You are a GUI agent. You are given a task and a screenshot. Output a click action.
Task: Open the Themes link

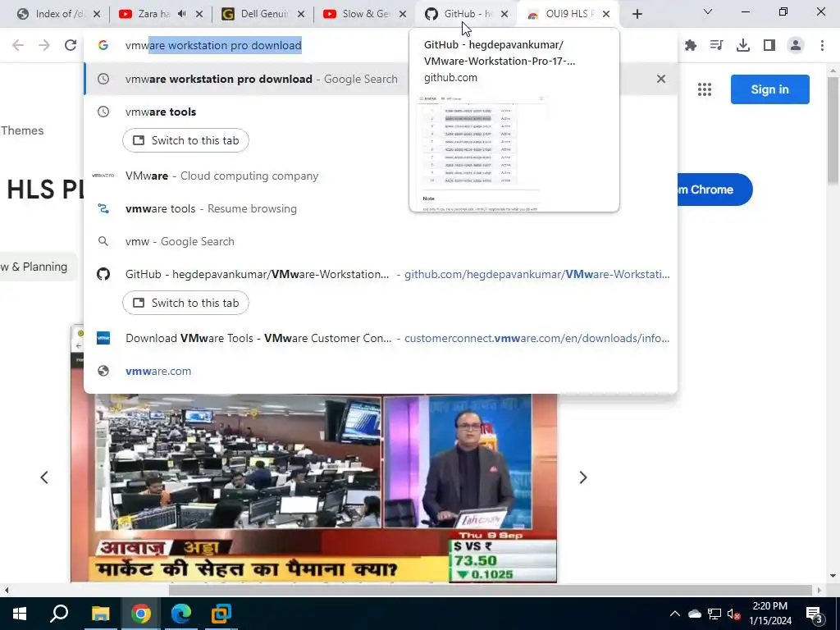point(22,130)
